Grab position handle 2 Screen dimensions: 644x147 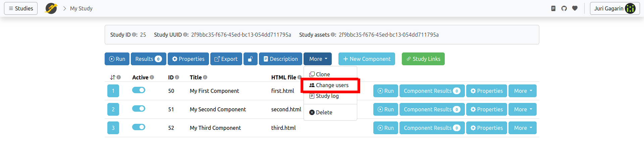tap(113, 109)
